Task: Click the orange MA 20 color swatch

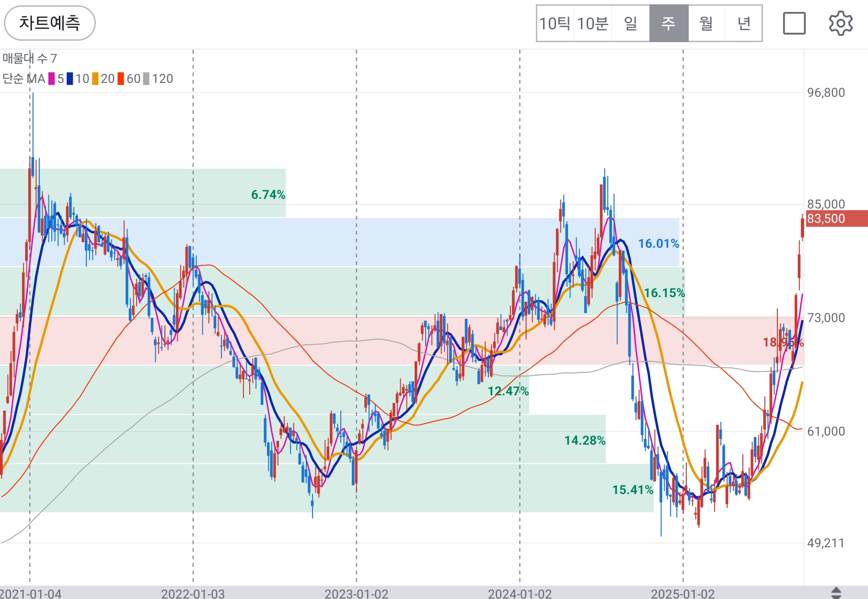Action: [x=95, y=79]
